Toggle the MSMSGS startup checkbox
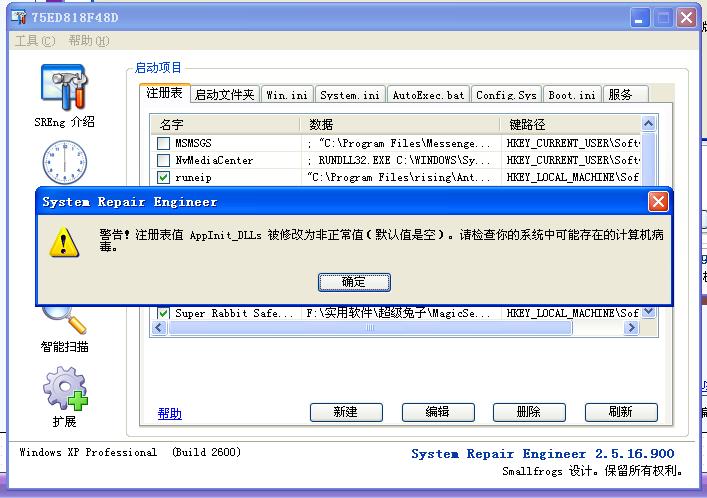This screenshot has height=498, width=707. 163,143
